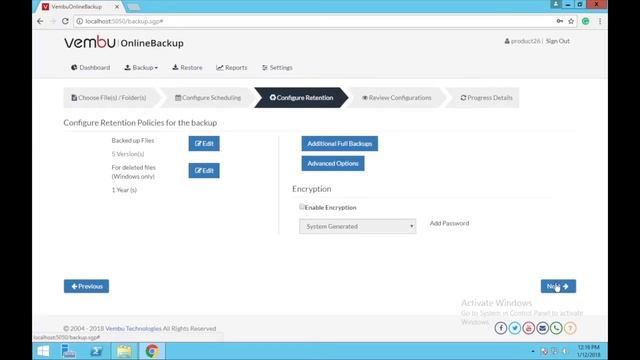Click the green extension icon in toolbar
Image resolution: width=640 pixels, height=360 pixels.
pos(586,21)
